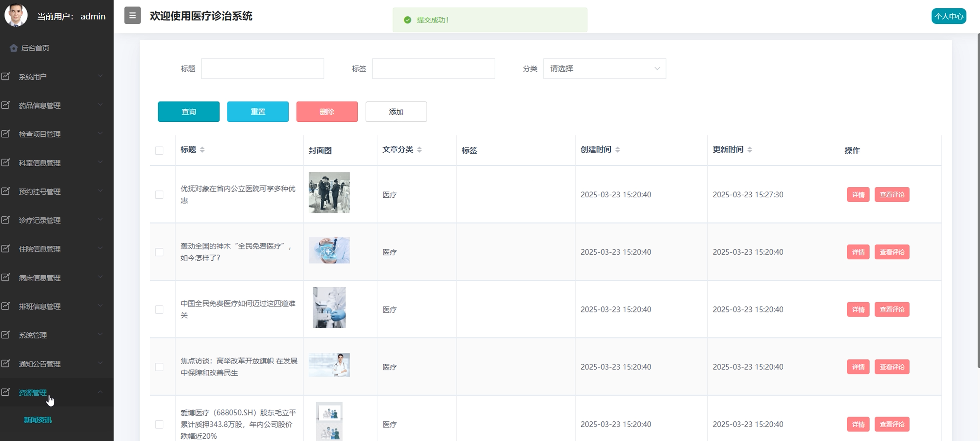
Task: Click the icon beside 药品信息管理
Action: tap(6, 105)
